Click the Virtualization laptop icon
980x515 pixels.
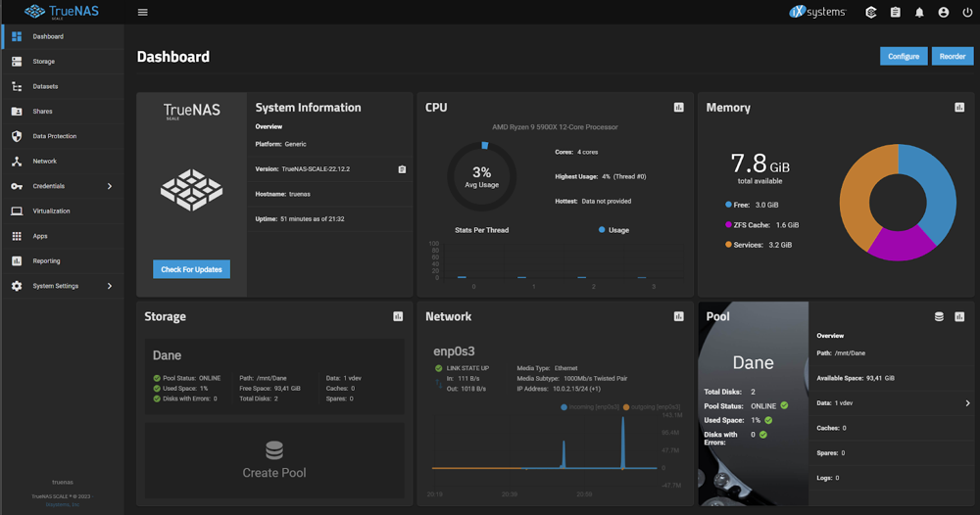tap(17, 211)
